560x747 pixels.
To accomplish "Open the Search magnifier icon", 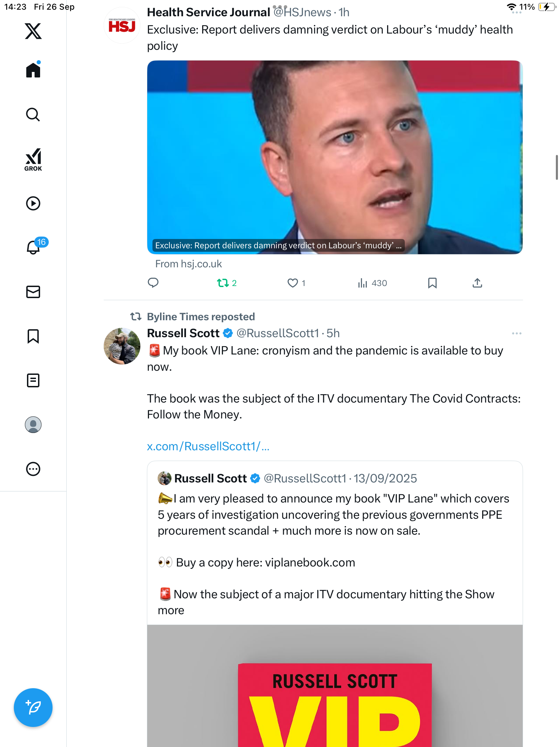I will tap(33, 114).
